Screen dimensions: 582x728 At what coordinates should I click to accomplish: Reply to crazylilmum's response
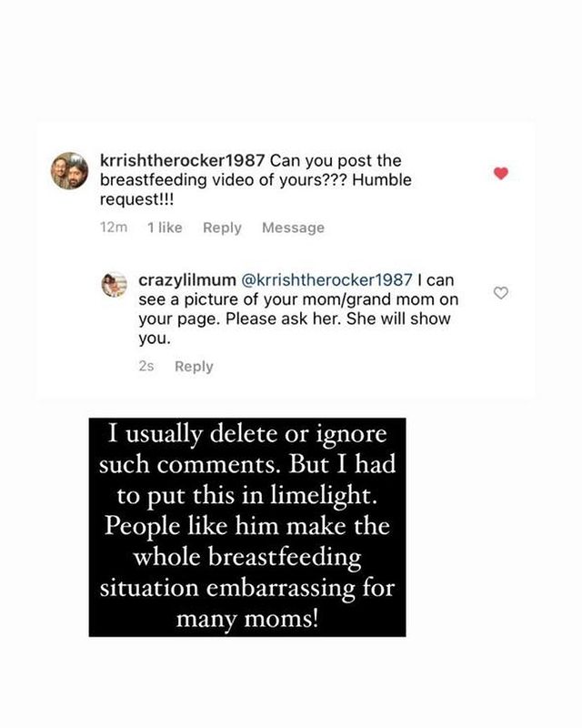point(194,367)
